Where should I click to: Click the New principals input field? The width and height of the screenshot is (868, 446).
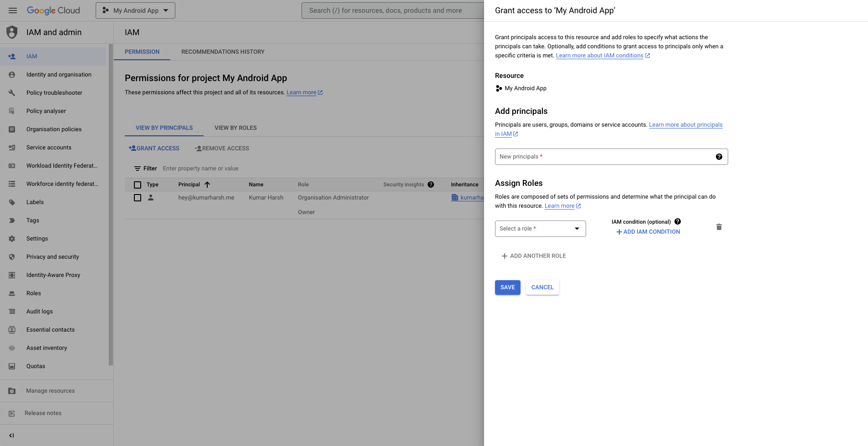point(603,157)
